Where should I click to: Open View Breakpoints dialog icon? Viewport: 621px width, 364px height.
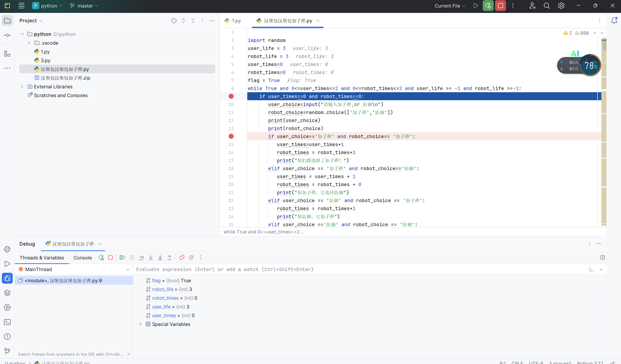click(182, 257)
